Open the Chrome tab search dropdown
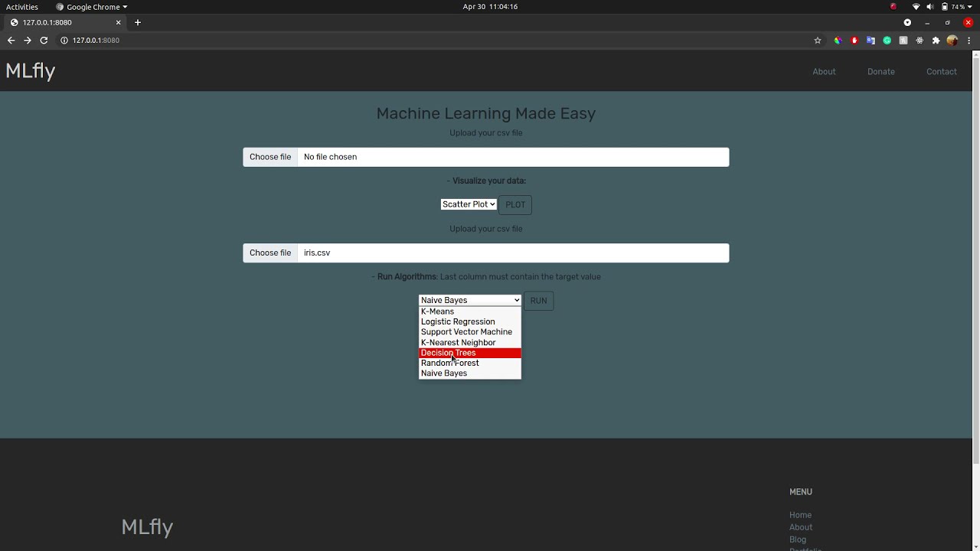 [x=907, y=22]
